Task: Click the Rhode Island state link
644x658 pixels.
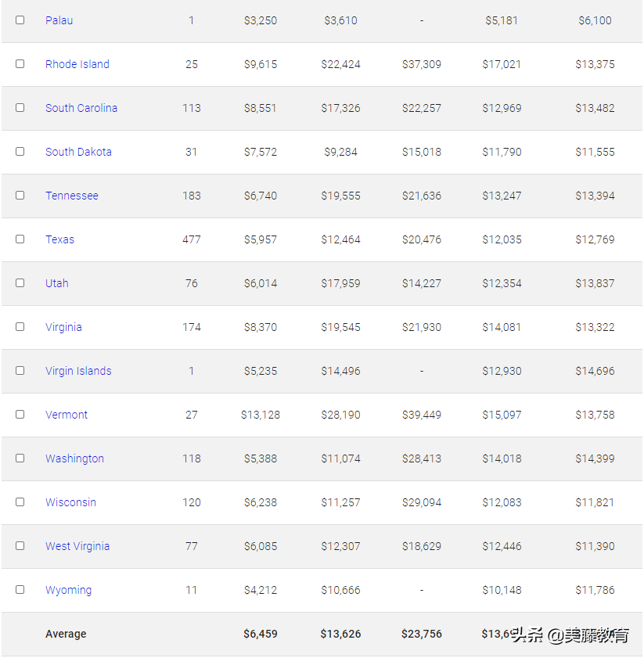Action: click(x=77, y=64)
